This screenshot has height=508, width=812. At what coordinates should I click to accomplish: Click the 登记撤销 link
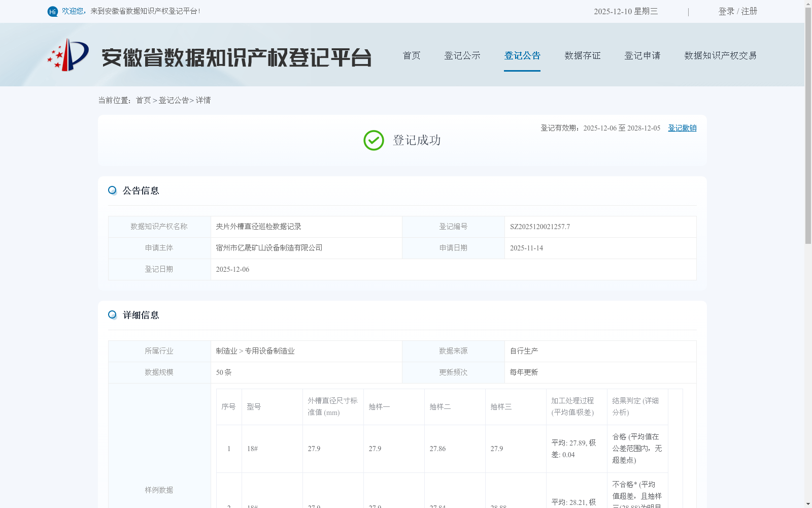[682, 128]
